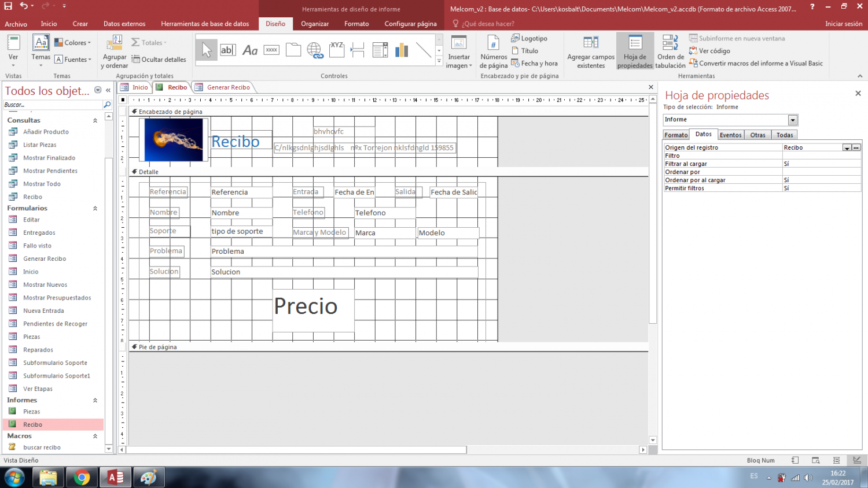Open Chrome from the taskbar

click(82, 478)
